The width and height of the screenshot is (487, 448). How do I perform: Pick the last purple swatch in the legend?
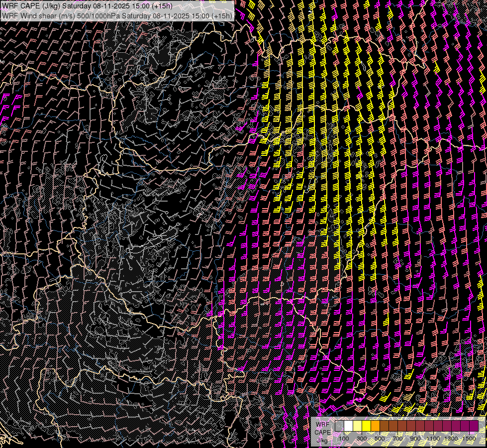pyautogui.click(x=474, y=426)
